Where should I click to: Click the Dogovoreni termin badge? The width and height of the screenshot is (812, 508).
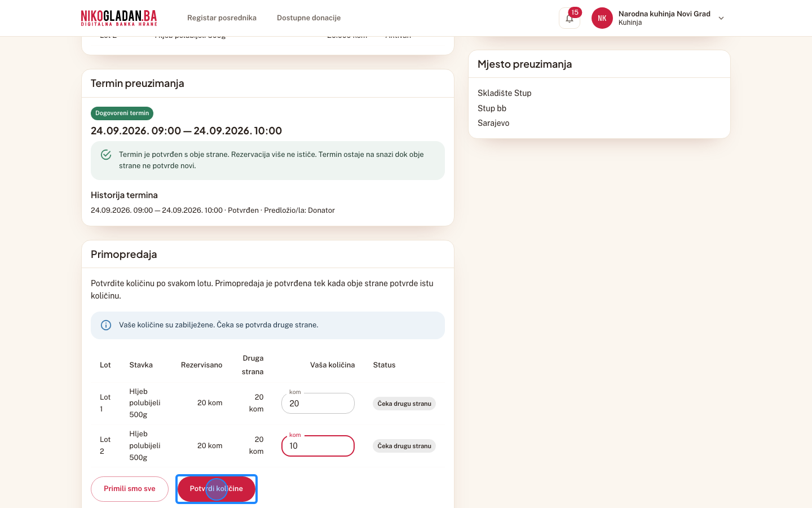122,113
